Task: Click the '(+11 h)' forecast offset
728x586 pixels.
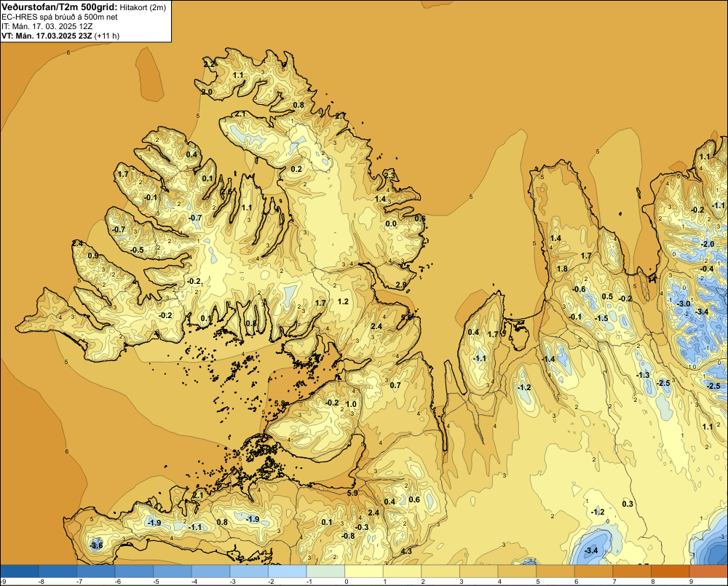Action: 107,36
